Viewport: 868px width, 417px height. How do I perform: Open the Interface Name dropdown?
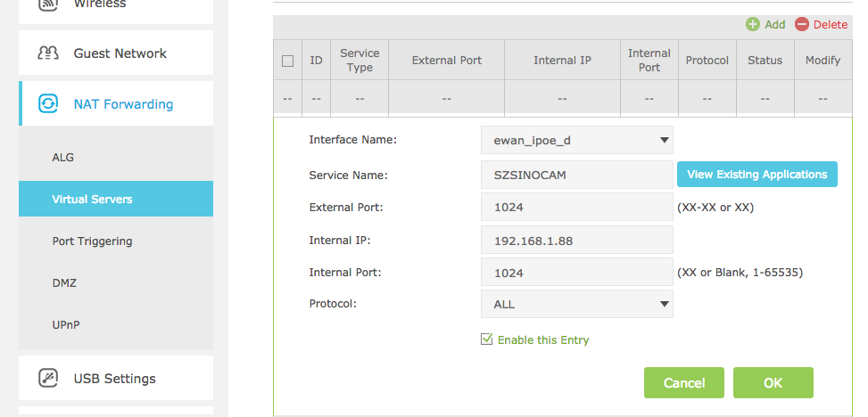tap(577, 140)
